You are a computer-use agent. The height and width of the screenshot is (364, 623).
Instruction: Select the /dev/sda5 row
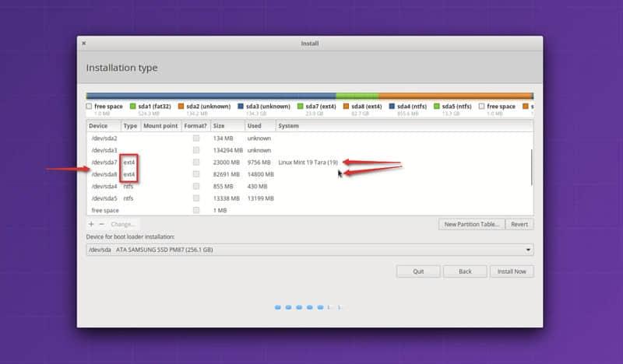(x=310, y=198)
